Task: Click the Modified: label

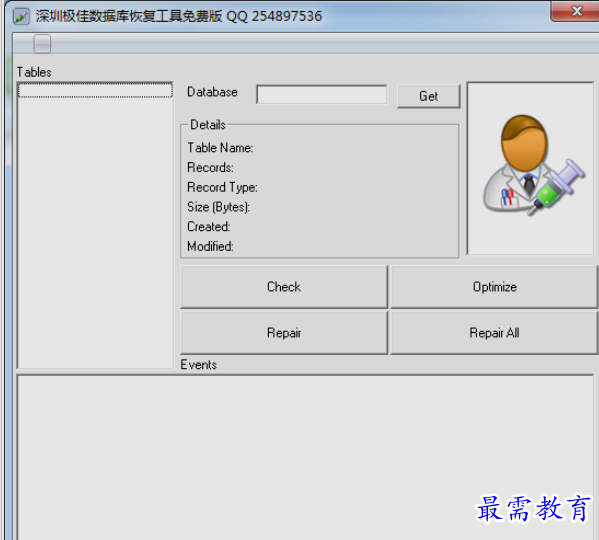Action: click(x=210, y=247)
